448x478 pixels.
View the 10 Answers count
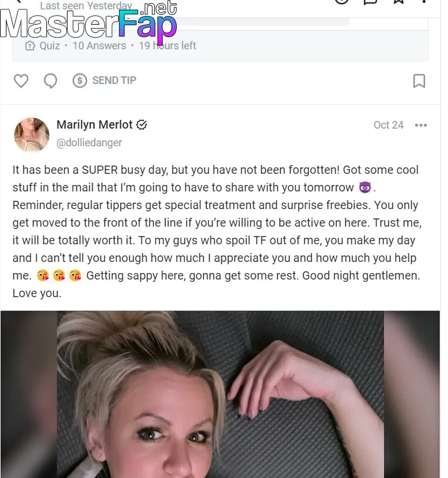(99, 46)
